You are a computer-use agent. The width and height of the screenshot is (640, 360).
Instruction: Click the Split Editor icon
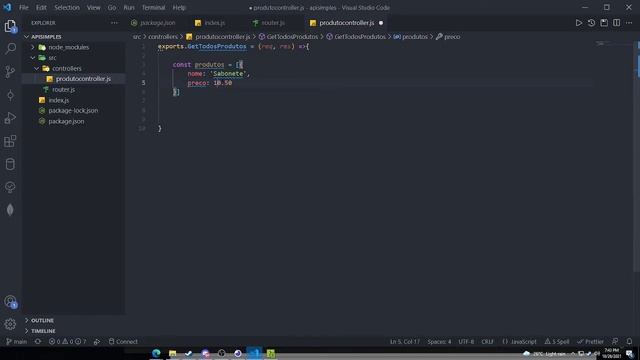(x=617, y=23)
